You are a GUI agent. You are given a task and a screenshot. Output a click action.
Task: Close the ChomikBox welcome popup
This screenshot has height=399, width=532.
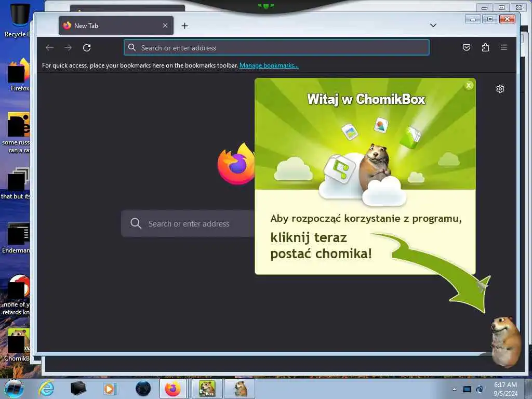(x=469, y=86)
